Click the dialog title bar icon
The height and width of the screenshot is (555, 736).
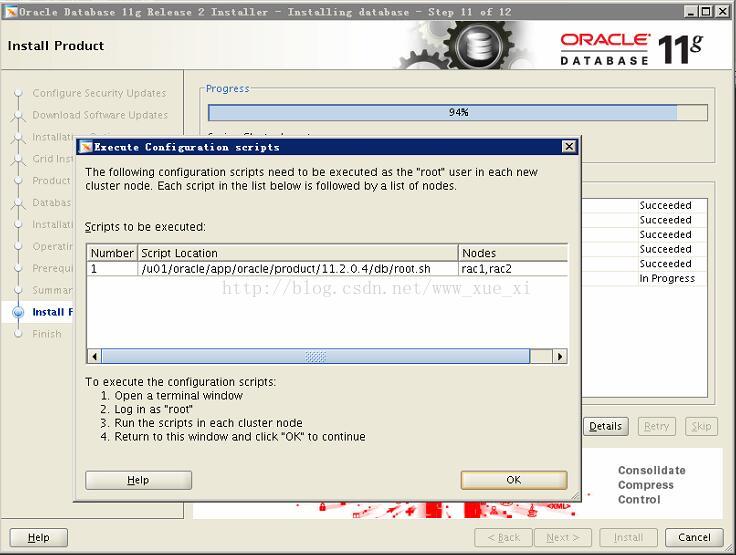[x=86, y=147]
